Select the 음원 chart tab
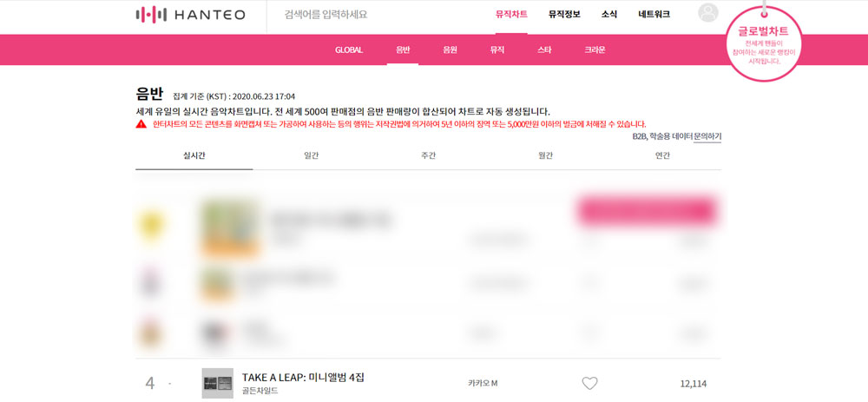Screen dimensions: 868x402 (450, 49)
